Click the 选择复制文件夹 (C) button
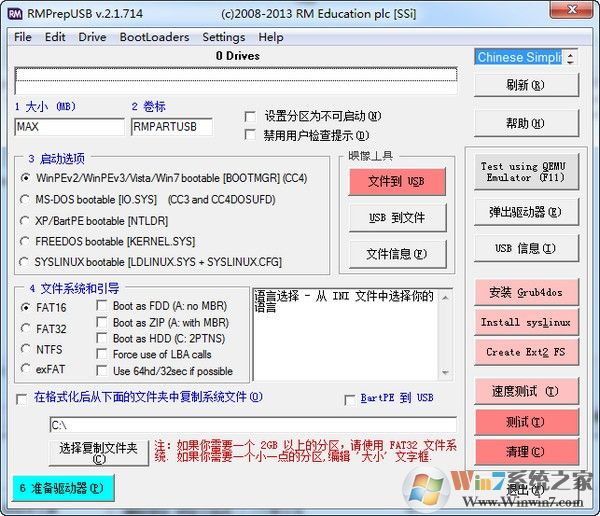The height and width of the screenshot is (516, 600). (x=99, y=453)
